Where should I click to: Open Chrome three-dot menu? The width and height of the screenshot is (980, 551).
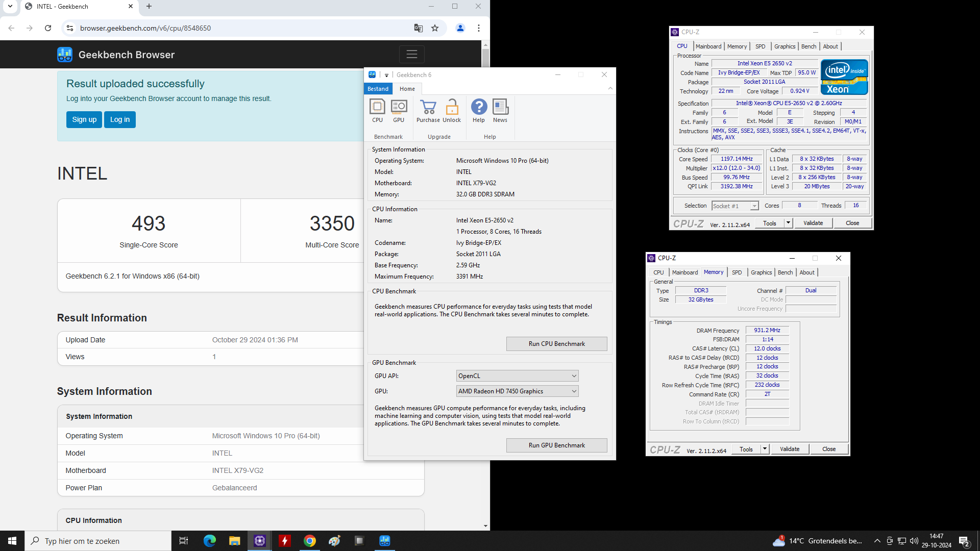(x=479, y=28)
